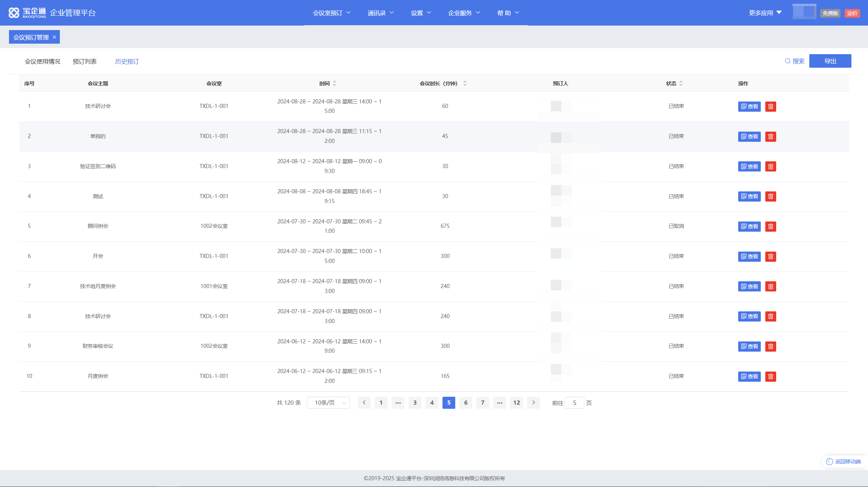The image size is (868, 487).
Task: Go to previous page arrow
Action: coord(364,403)
